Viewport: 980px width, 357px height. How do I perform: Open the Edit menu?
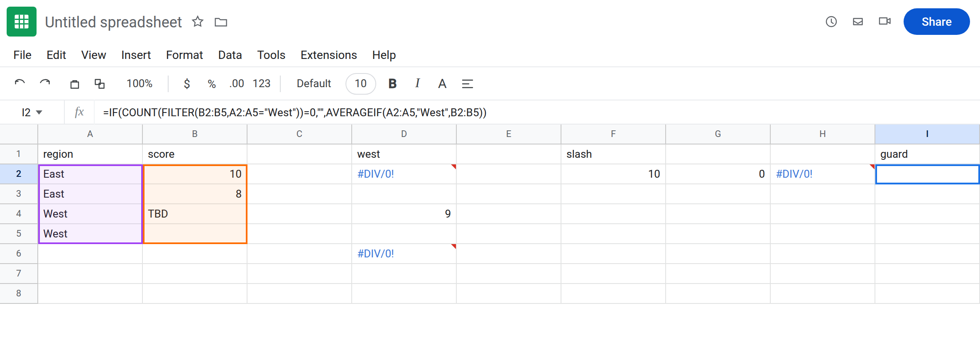[56, 55]
